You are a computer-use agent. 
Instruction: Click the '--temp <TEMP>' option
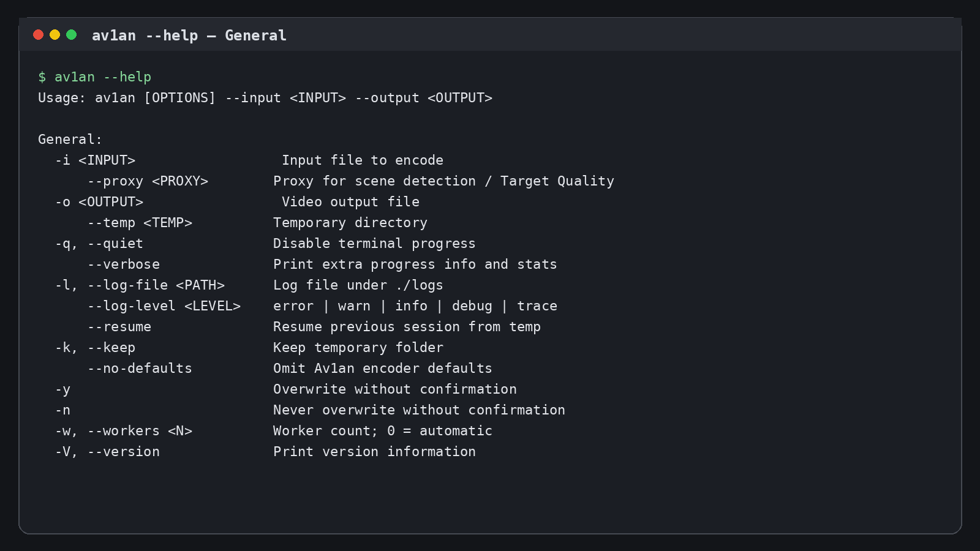pos(140,223)
